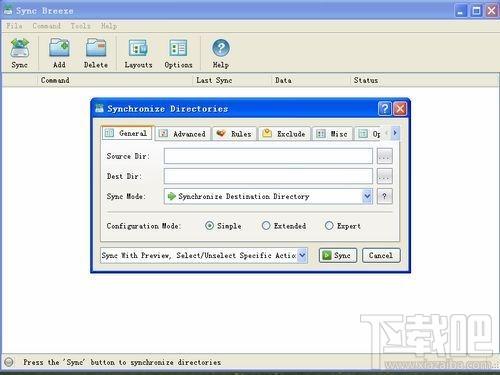
Task: Open the Options toolbar icon
Action: [x=178, y=48]
